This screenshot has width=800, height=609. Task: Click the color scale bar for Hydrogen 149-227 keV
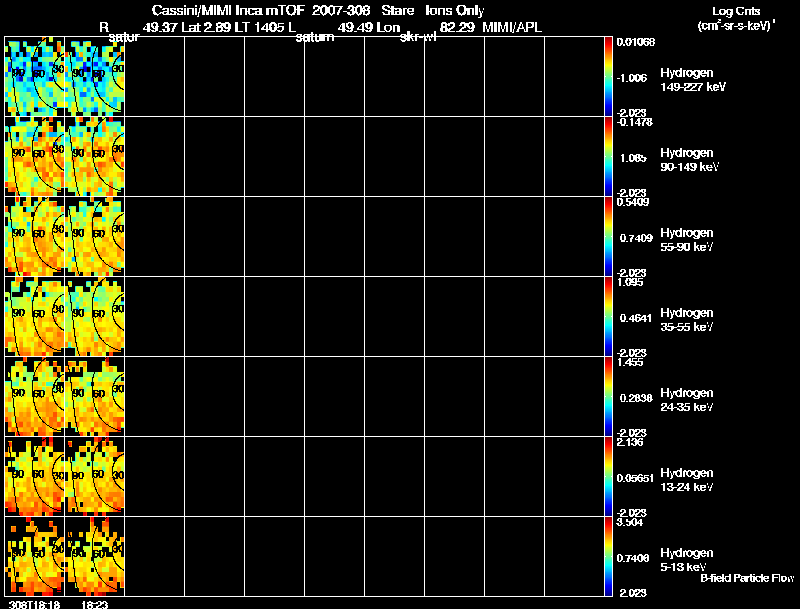tap(608, 77)
